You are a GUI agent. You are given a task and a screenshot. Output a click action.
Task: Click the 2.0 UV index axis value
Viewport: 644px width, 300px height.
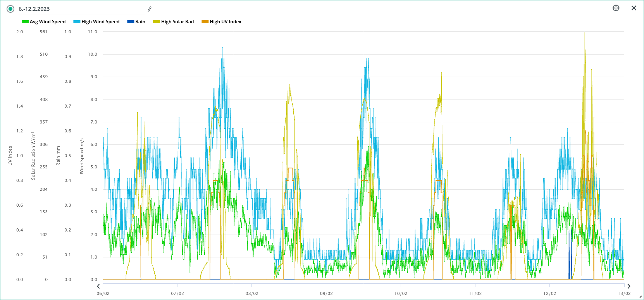[20, 32]
